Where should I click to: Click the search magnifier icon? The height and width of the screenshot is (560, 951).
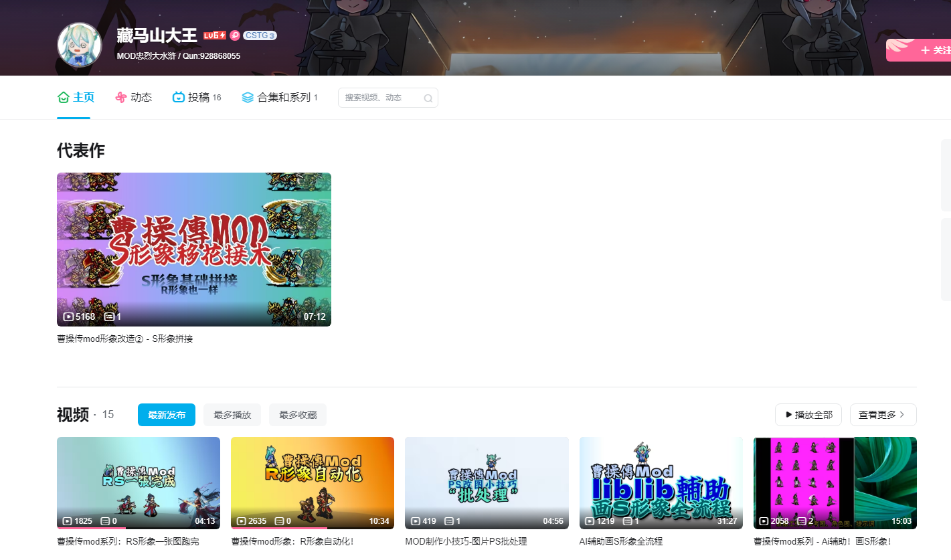point(428,98)
